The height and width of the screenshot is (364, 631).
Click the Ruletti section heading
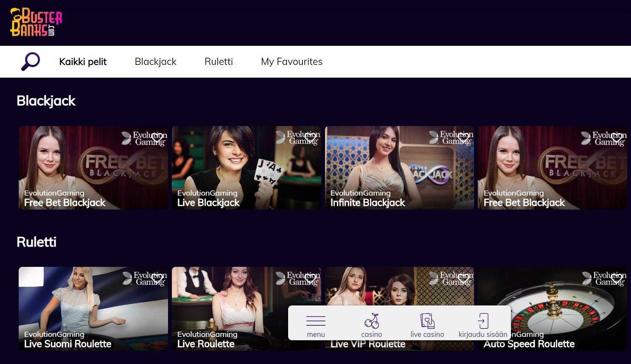(x=36, y=242)
